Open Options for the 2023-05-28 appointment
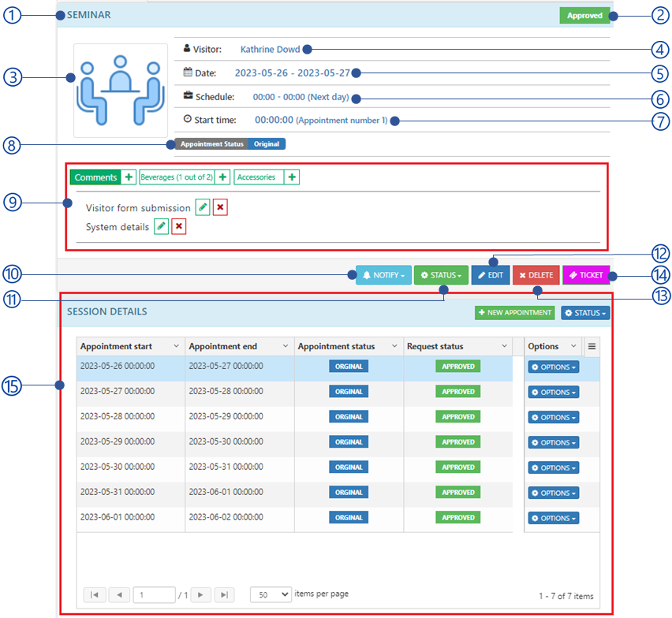The width and height of the screenshot is (672, 618). point(553,417)
